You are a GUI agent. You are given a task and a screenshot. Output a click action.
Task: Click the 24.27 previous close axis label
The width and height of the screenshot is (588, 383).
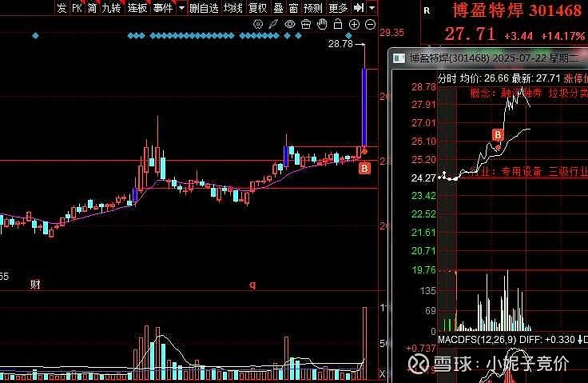[423, 178]
